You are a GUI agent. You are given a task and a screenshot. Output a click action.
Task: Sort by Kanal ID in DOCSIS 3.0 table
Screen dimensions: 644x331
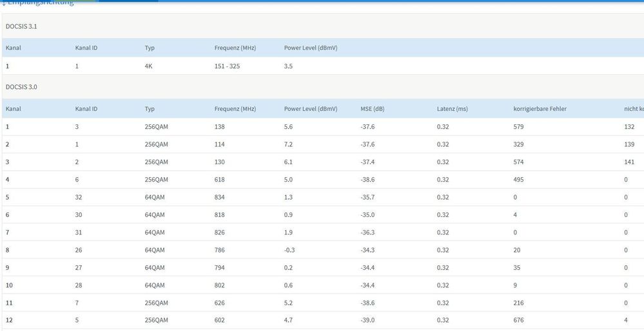click(86, 109)
